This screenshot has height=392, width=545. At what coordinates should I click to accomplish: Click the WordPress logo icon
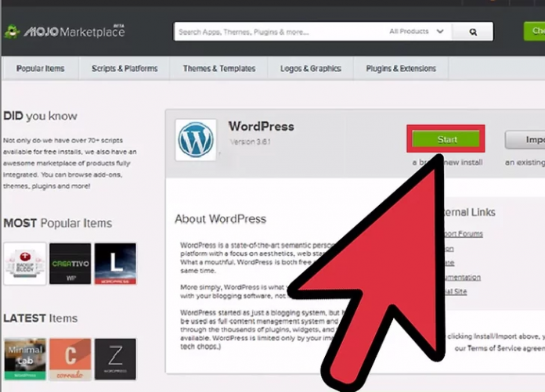[195, 140]
